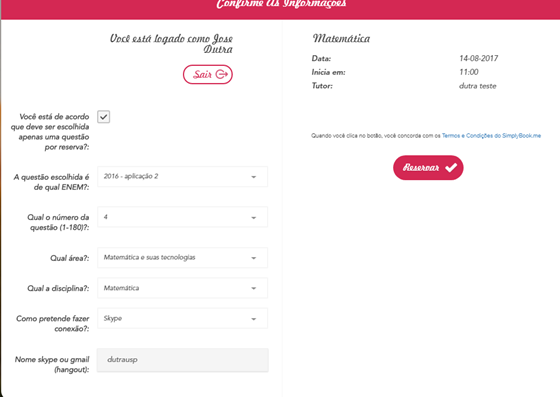
Task: Open the ENEM year dropdown showing 2016 - aplicação 2
Action: pos(182,176)
